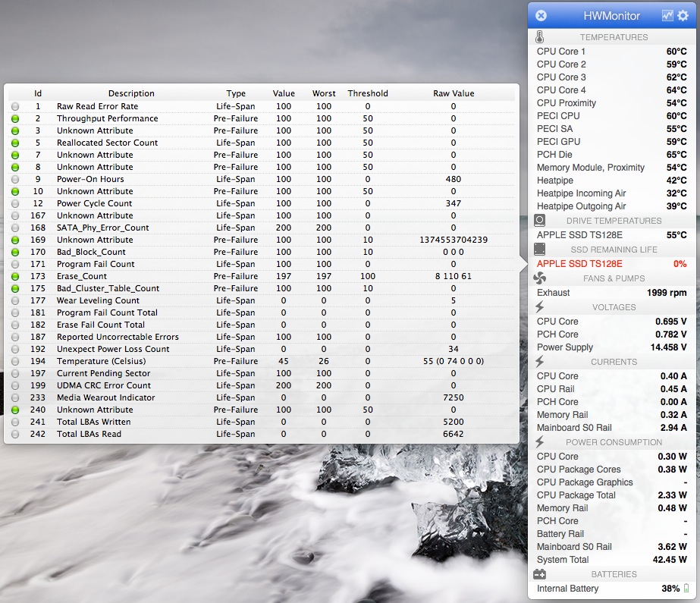Screen dimensions: 700x603
Task: Click status dot for Power-On Hours
Action: (15, 180)
